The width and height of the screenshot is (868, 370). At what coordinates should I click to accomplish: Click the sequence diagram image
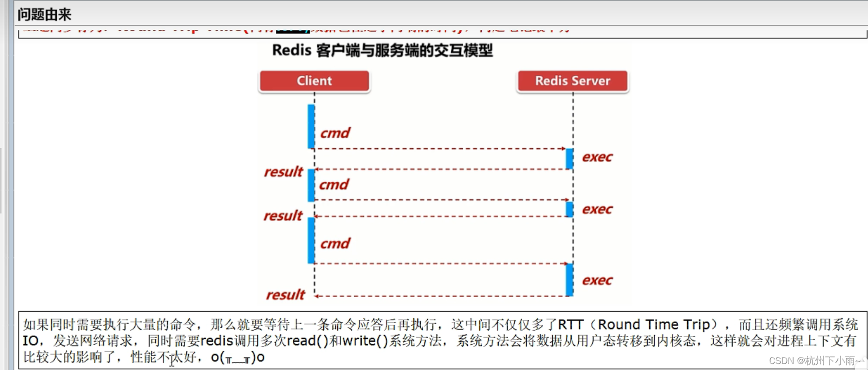pos(443,172)
